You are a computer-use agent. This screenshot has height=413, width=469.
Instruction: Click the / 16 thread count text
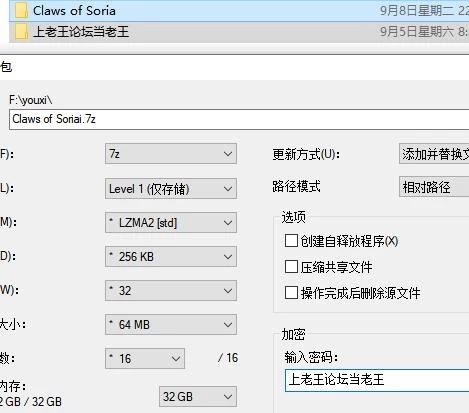[x=228, y=358]
